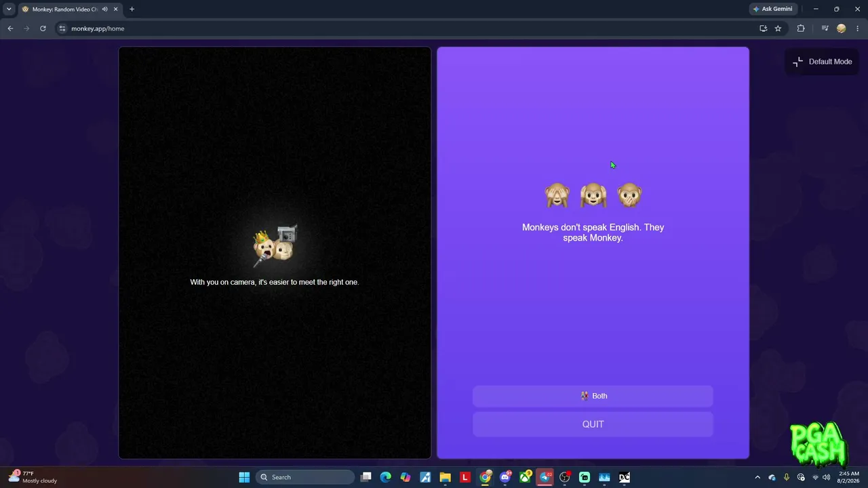
Task: Open volume control in system tray
Action: point(827,477)
